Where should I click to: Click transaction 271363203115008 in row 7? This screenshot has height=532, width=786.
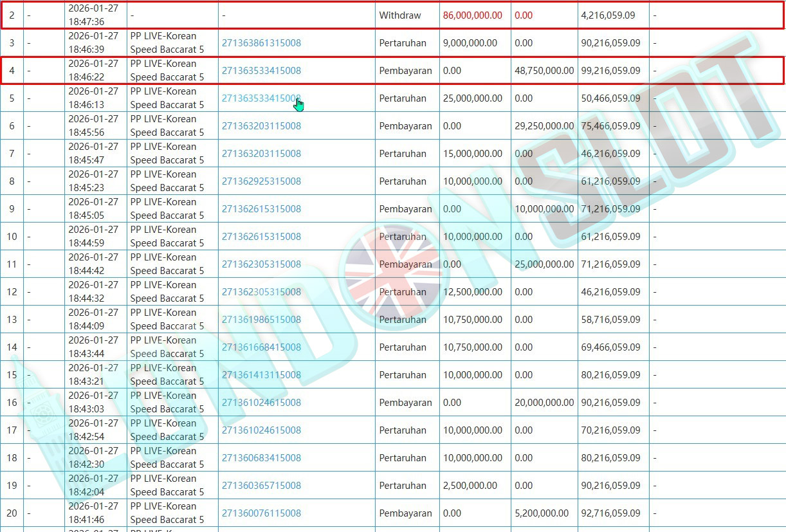[261, 154]
